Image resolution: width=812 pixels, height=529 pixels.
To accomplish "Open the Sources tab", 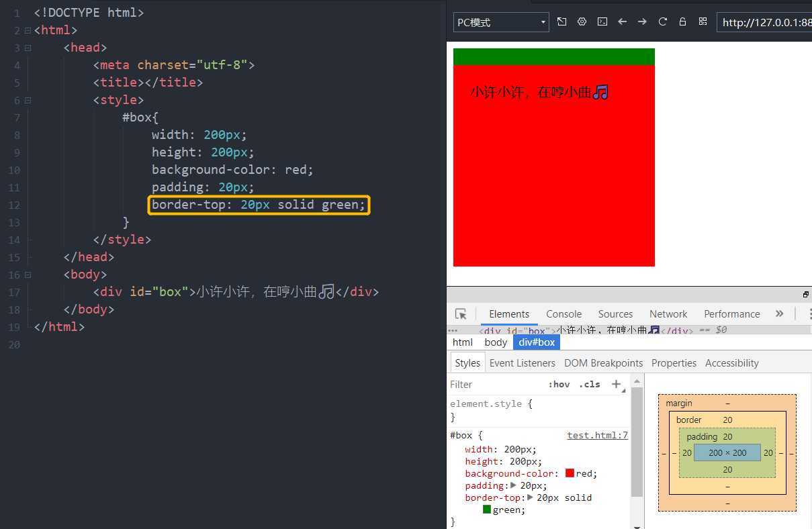I will [x=615, y=314].
